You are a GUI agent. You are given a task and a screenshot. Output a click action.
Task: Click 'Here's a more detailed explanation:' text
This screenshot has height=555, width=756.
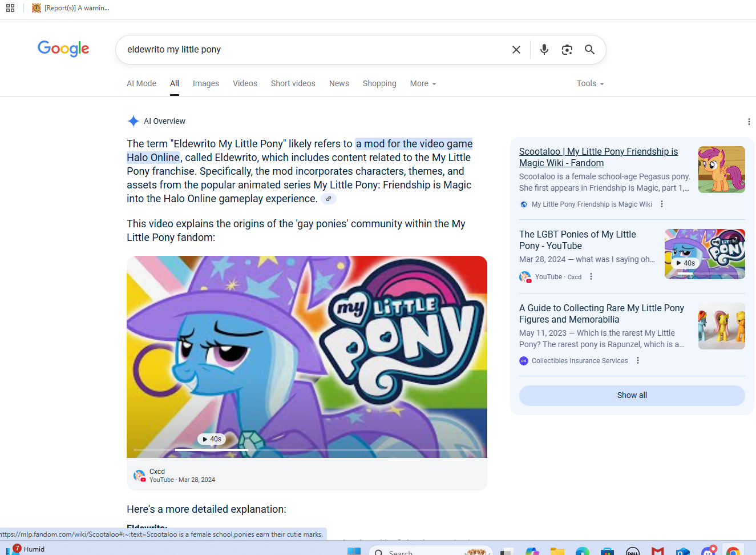coord(207,509)
